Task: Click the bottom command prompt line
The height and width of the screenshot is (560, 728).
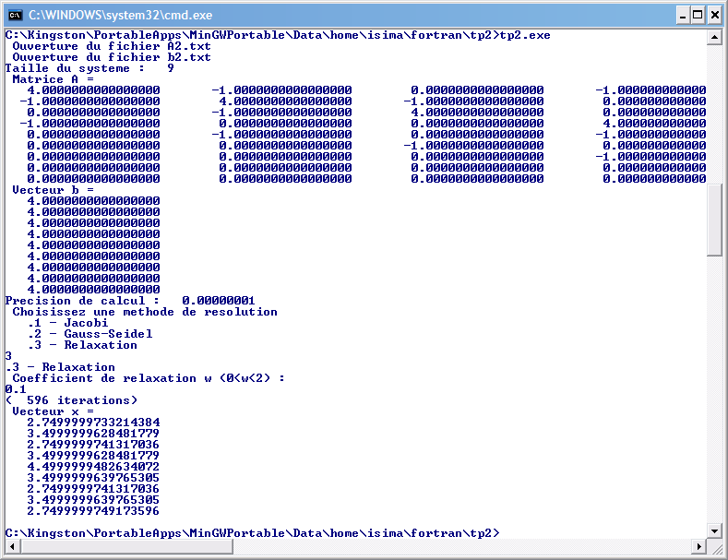Action: pos(251,533)
